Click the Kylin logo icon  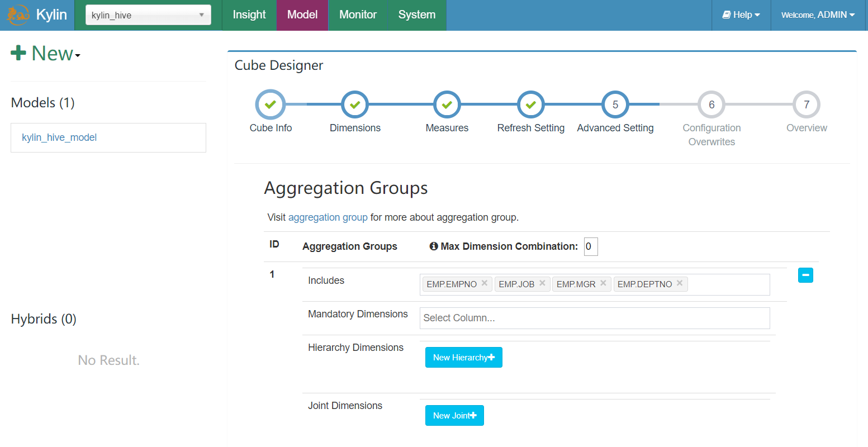[18, 15]
